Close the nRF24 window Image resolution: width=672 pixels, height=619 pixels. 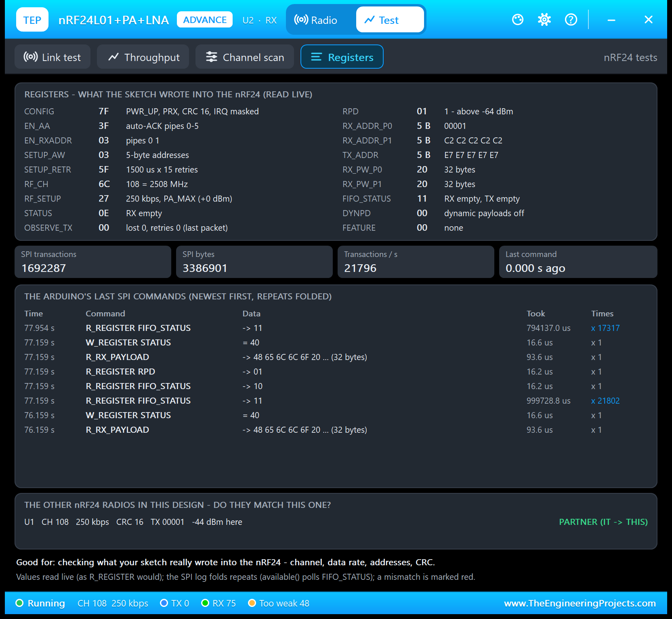pyautogui.click(x=649, y=19)
